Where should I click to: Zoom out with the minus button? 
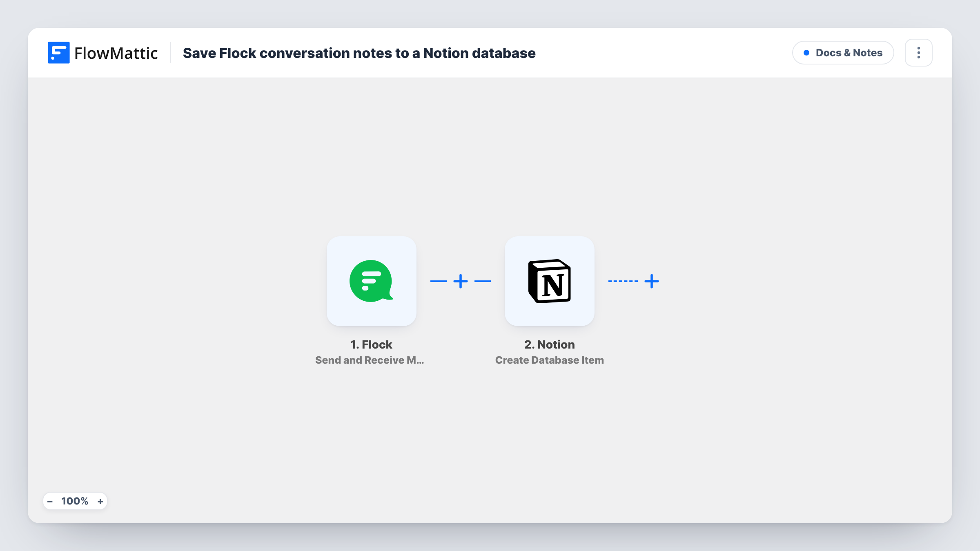pyautogui.click(x=50, y=501)
